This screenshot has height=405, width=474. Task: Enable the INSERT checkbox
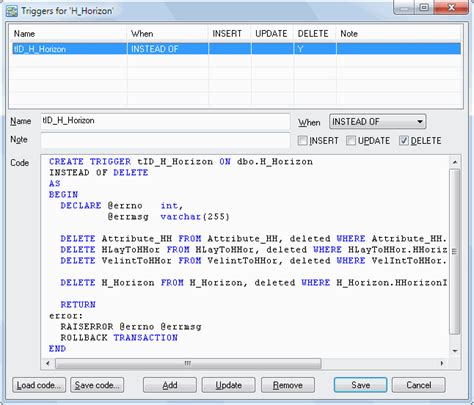click(302, 141)
